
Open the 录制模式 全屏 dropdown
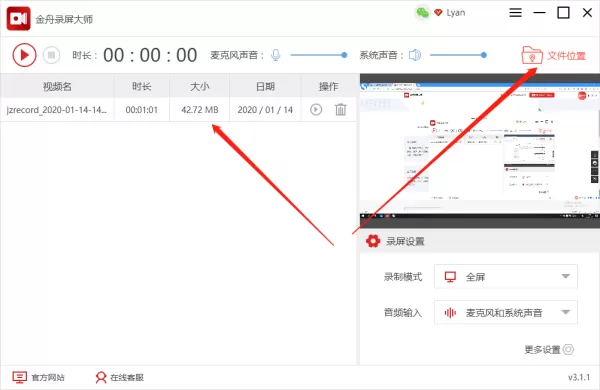pyautogui.click(x=506, y=276)
